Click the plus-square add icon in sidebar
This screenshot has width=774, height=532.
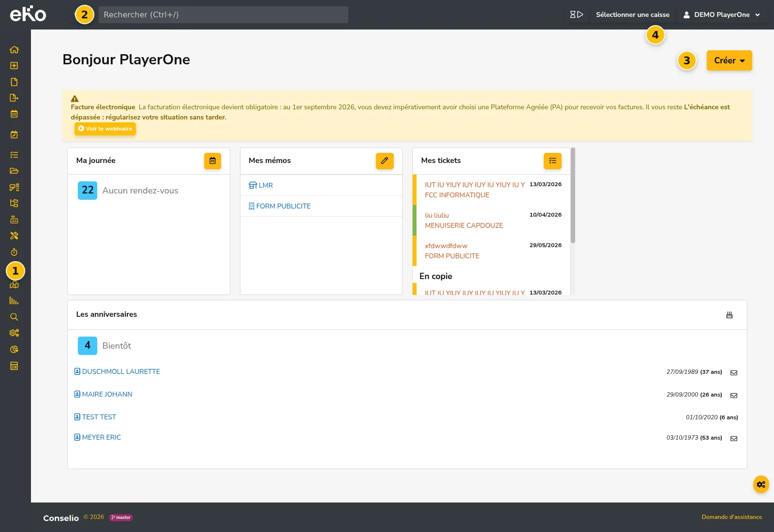coord(14,65)
